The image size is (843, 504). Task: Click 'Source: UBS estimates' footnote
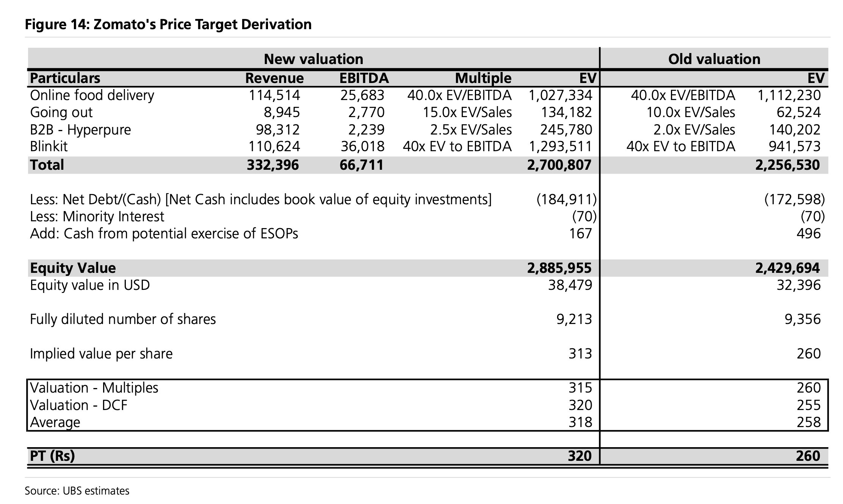[x=77, y=491]
